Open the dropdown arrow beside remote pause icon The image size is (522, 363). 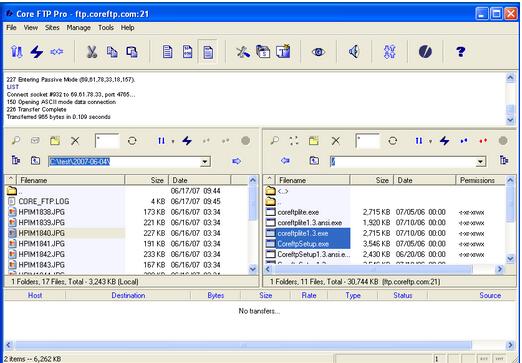(x=430, y=141)
